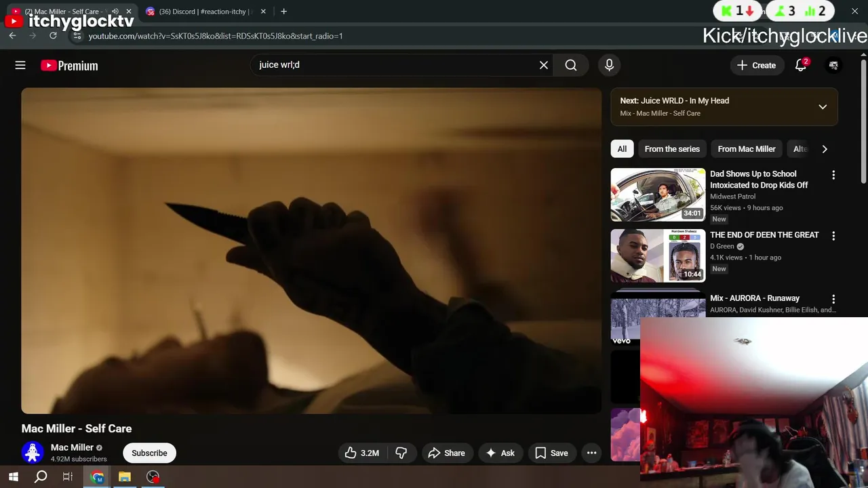868x488 pixels.
Task: Save the video to a playlist
Action: click(551, 453)
